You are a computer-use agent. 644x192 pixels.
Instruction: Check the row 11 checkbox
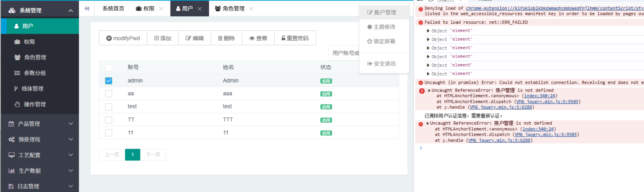click(x=109, y=133)
